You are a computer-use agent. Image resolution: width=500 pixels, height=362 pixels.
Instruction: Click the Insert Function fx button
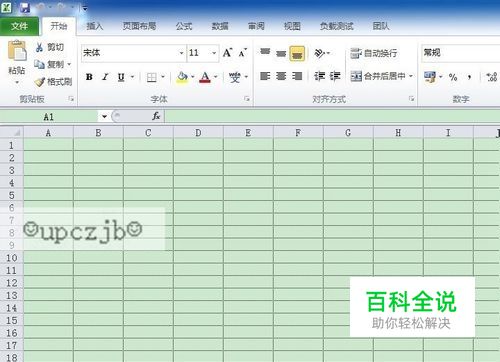pos(156,116)
